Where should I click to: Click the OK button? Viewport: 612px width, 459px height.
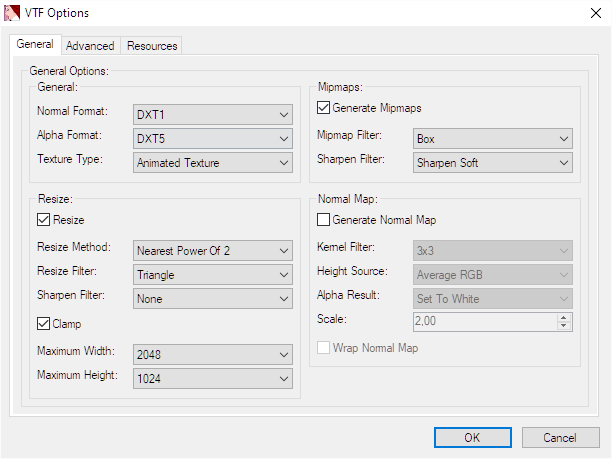click(472, 437)
